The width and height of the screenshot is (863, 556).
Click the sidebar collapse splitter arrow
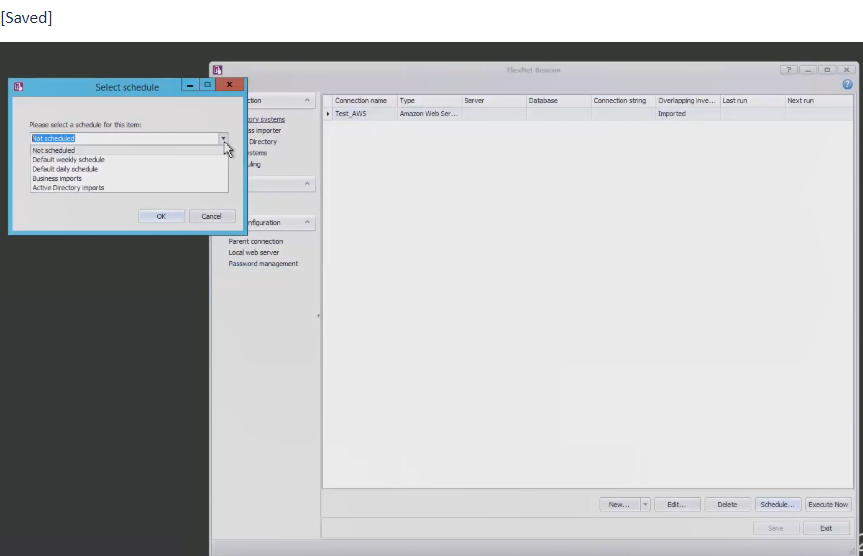tap(318, 316)
